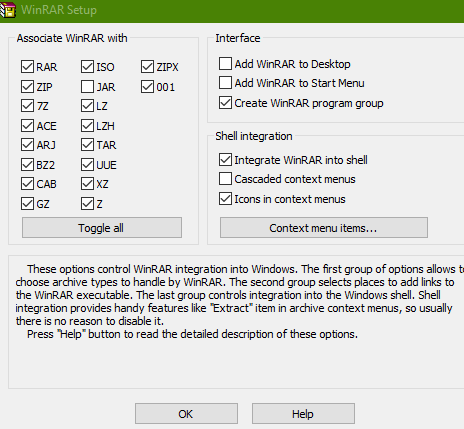Disable the ARJ association checkbox

pos(27,145)
